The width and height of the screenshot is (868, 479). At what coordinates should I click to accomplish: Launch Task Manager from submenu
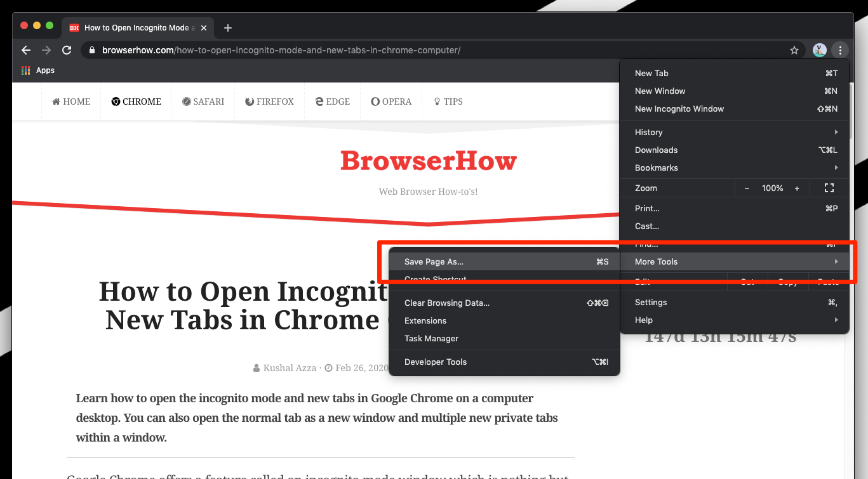[x=504, y=338]
